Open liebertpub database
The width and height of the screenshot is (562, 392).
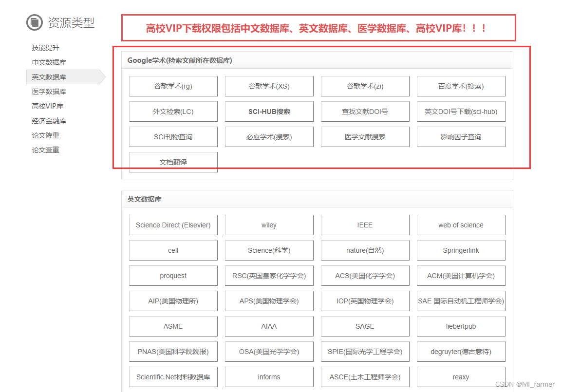461,326
